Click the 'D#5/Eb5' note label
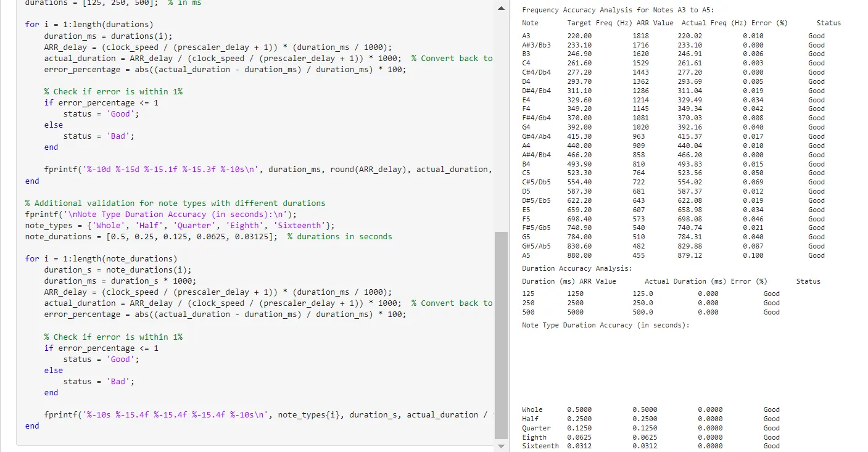This screenshot has width=868, height=452. (x=536, y=200)
